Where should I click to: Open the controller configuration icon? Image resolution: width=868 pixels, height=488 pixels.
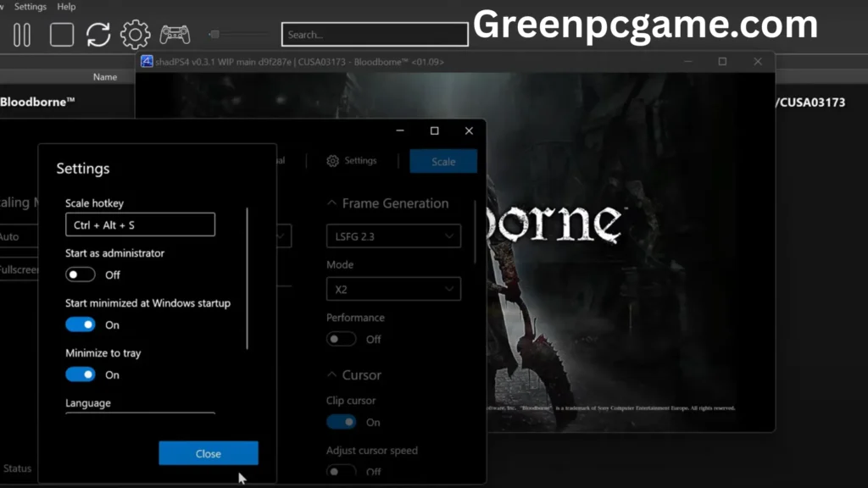click(x=175, y=35)
